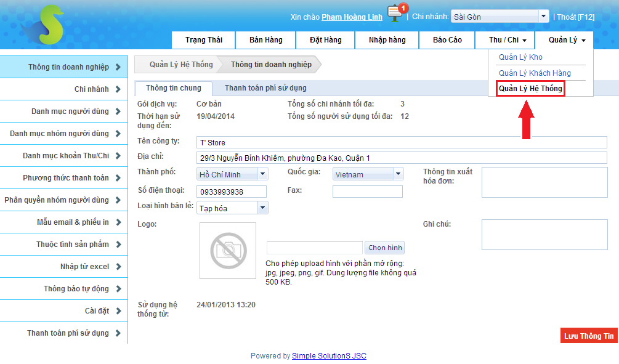Click the arrow beside Nhập từ excel

click(118, 267)
